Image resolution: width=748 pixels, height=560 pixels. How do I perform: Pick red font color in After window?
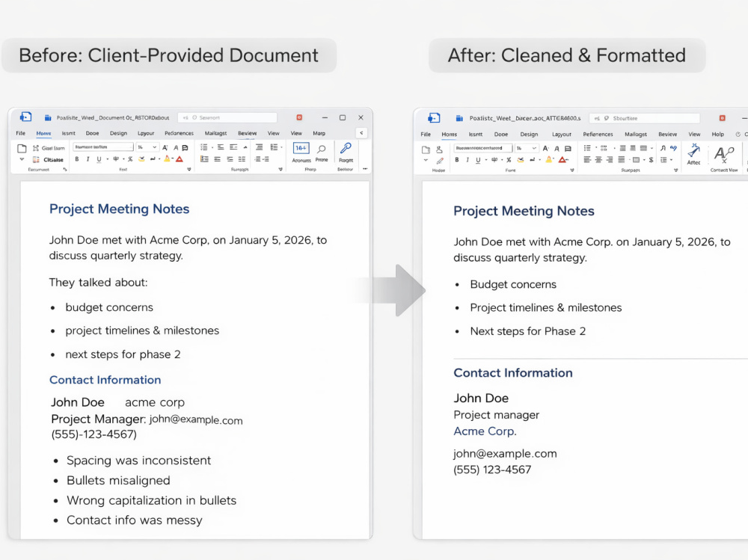[x=563, y=160]
